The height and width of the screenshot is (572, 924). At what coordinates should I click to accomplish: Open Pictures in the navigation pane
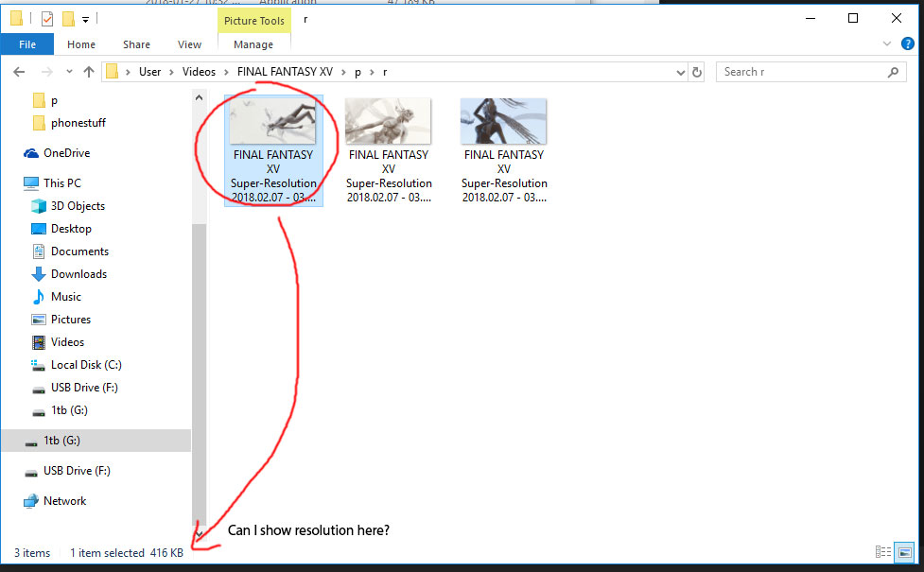(x=71, y=320)
